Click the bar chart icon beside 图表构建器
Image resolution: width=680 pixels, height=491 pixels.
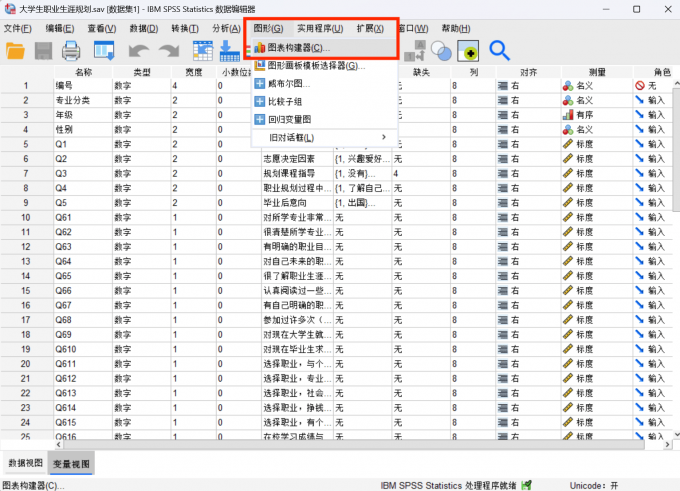click(260, 48)
